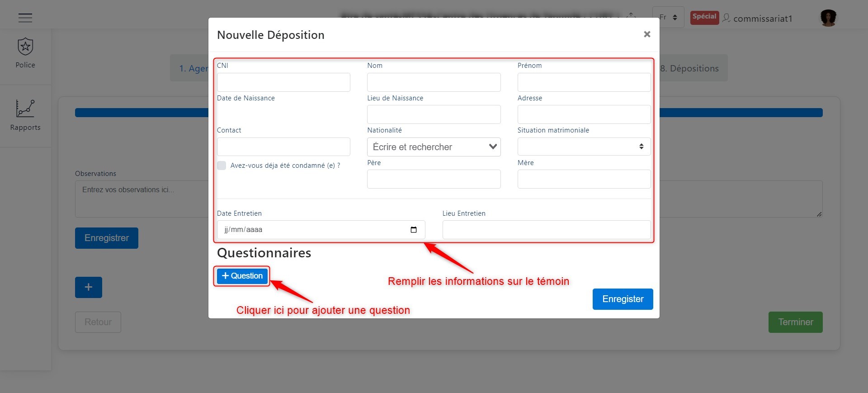Focus the Lieu de Naissance field
This screenshot has width=868, height=393.
click(x=434, y=114)
